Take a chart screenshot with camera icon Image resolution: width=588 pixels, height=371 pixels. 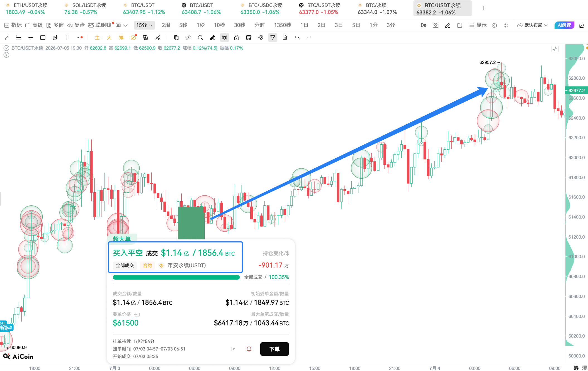pos(436,25)
